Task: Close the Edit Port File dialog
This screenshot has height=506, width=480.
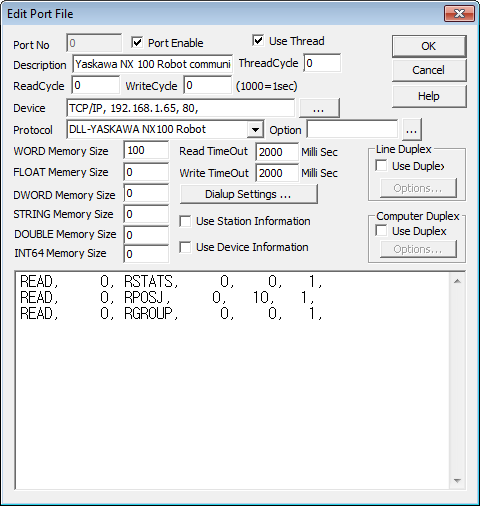Action: [459, 14]
